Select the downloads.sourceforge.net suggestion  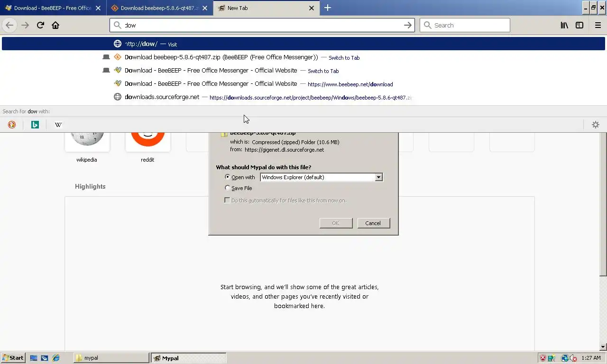(x=303, y=97)
